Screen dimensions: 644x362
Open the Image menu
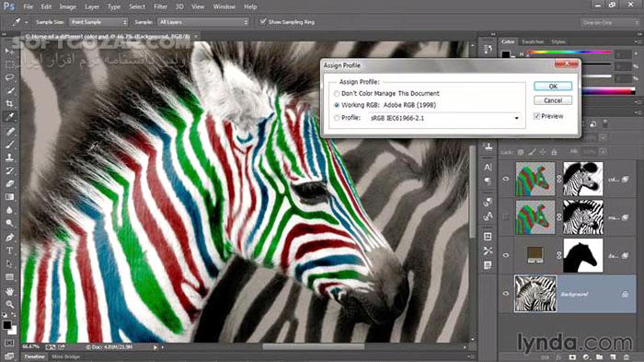68,6
